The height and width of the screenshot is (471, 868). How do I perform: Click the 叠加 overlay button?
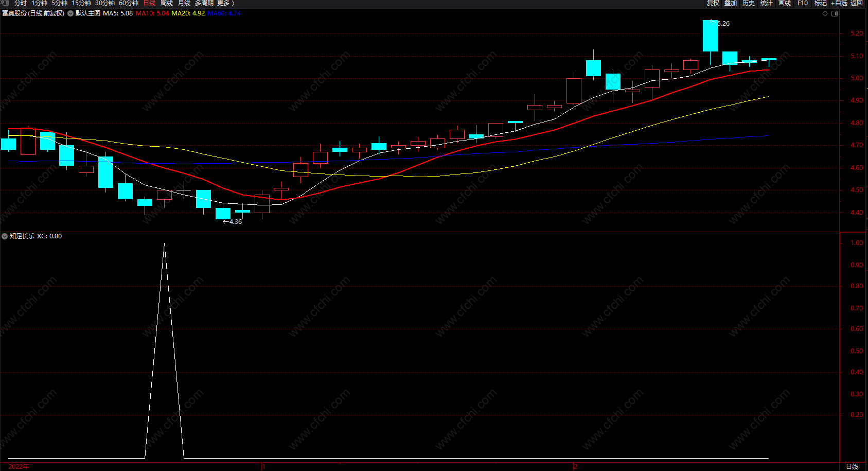pyautogui.click(x=731, y=3)
